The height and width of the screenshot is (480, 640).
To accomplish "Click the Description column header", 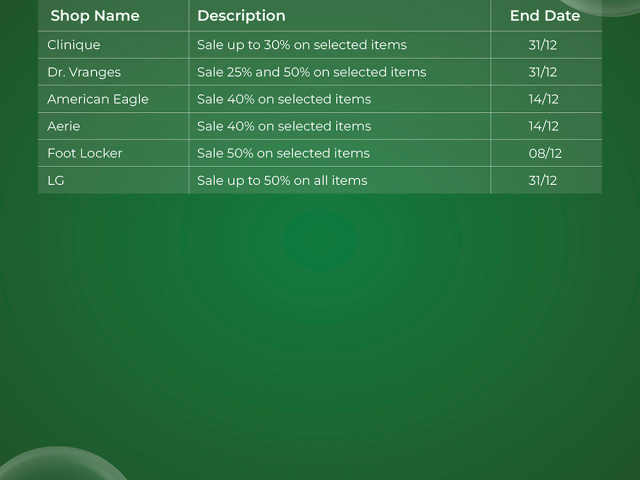I will 241,16.
